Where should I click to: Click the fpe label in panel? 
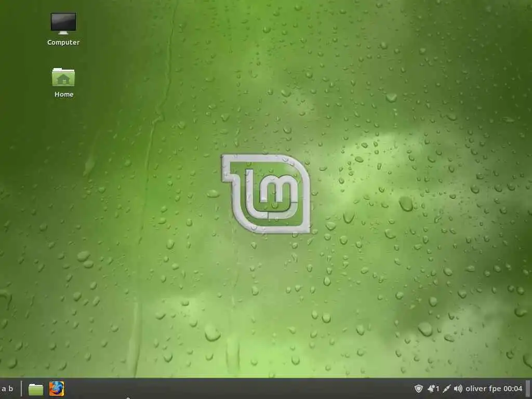tap(495, 389)
